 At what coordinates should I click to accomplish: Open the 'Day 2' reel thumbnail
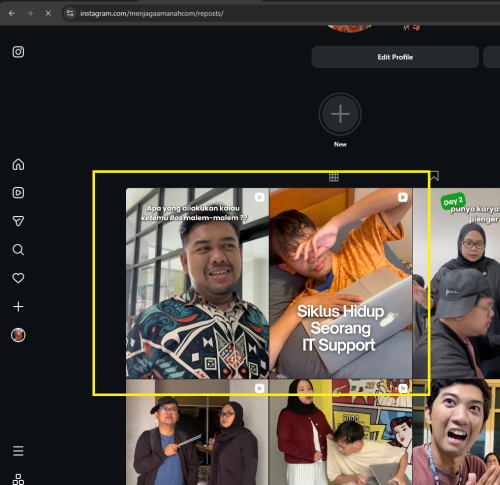456,283
